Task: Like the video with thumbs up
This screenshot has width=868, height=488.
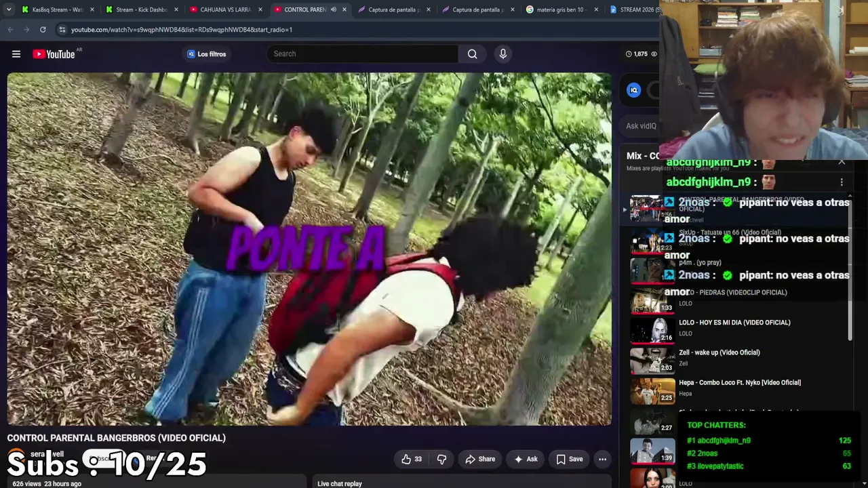Action: pyautogui.click(x=412, y=460)
